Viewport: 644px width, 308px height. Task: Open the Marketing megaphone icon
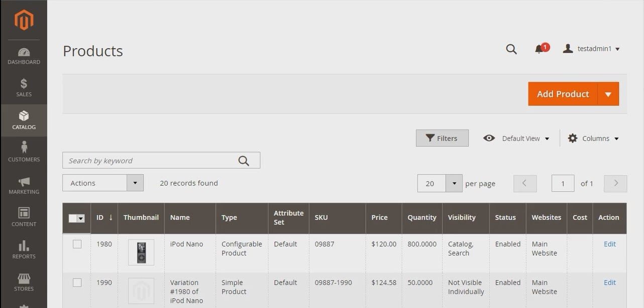(x=24, y=182)
